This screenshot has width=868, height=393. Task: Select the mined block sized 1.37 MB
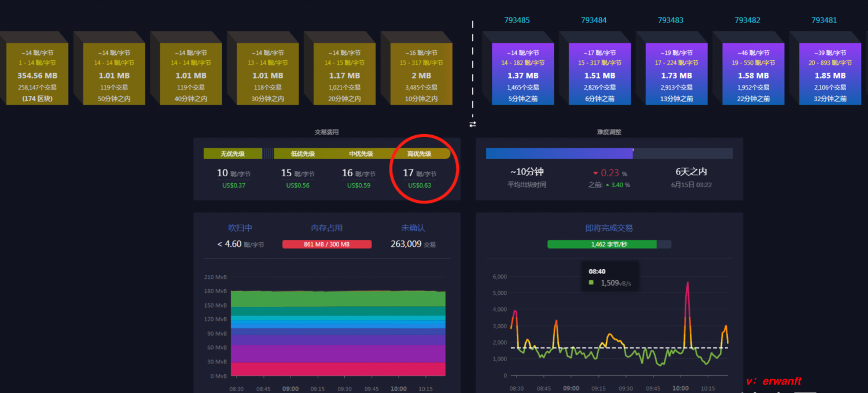coord(523,74)
